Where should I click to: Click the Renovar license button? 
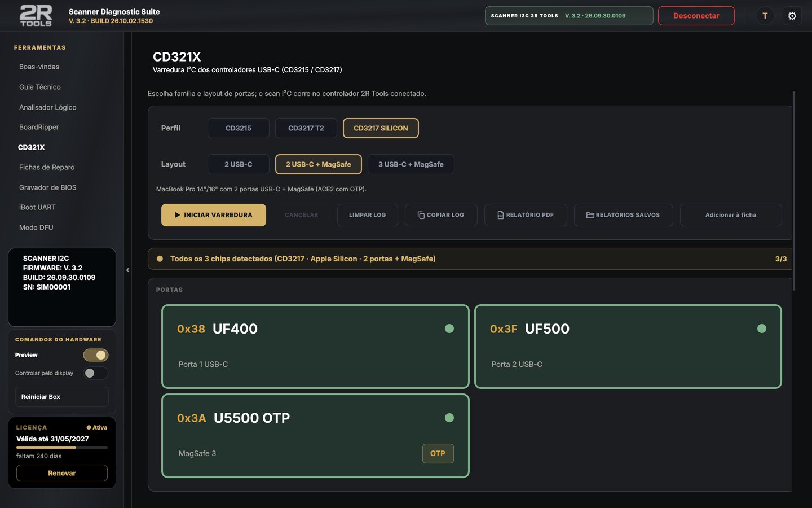coord(62,473)
